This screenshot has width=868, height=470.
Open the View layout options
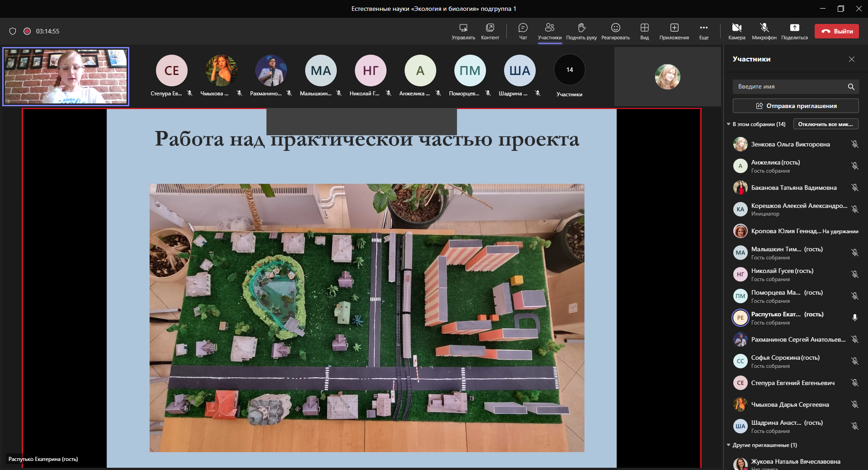pyautogui.click(x=644, y=31)
